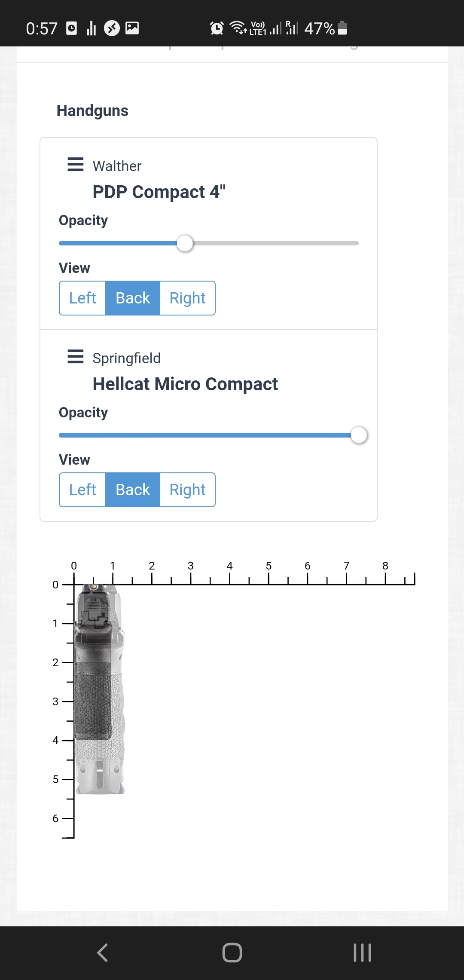Select Back view for Hellcat
Screen dimensions: 464x980
click(x=133, y=490)
